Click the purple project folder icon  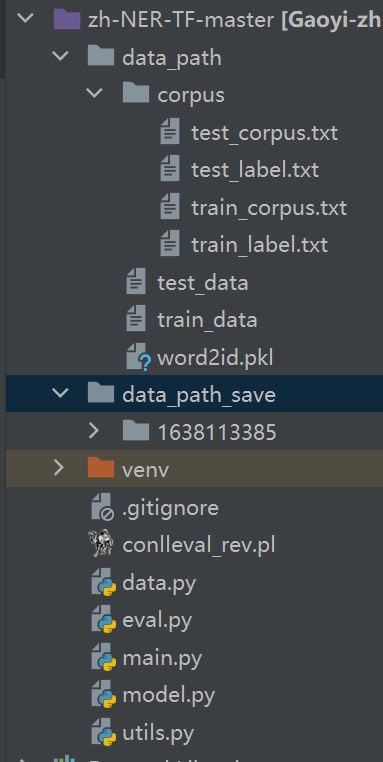tap(66, 20)
